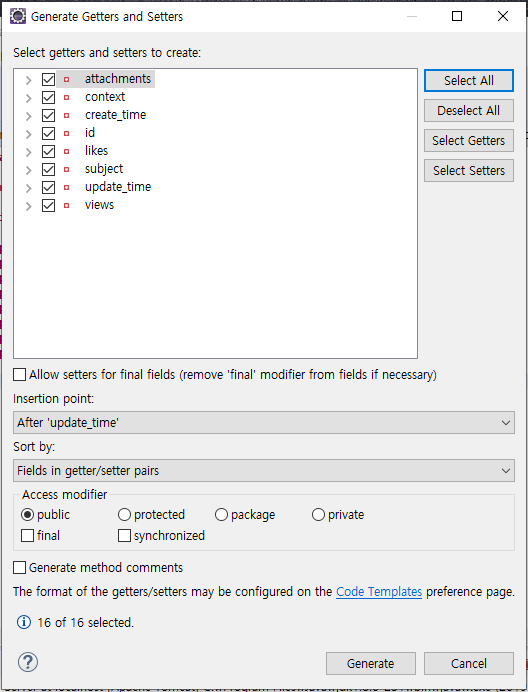Screen dimensions: 528x692
Task: Select the private access modifier
Action: point(318,515)
